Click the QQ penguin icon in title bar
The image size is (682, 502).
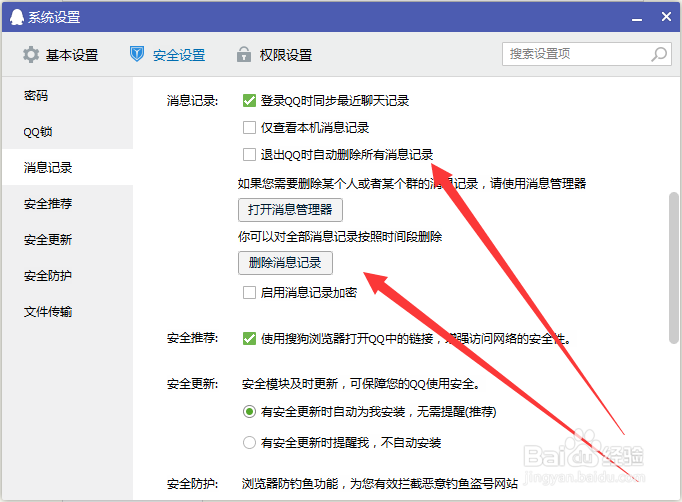coord(17,17)
